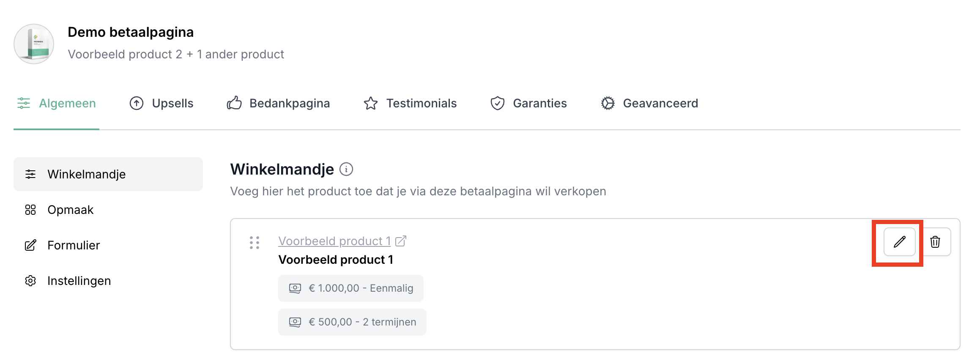Click the Demo betaalpagina title
980x361 pixels.
tap(131, 32)
